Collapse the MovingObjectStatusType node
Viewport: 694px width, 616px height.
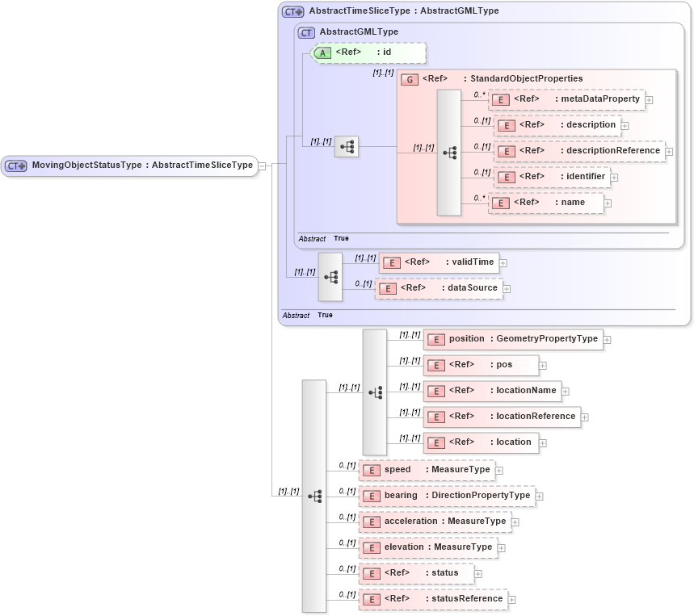(262, 166)
